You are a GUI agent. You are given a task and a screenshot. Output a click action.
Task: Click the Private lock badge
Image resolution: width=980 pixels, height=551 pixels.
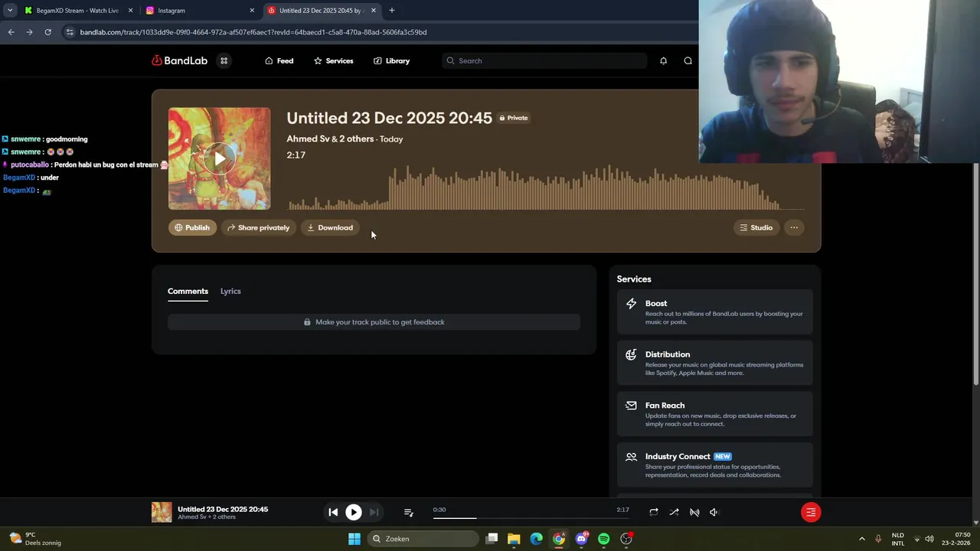[514, 118]
